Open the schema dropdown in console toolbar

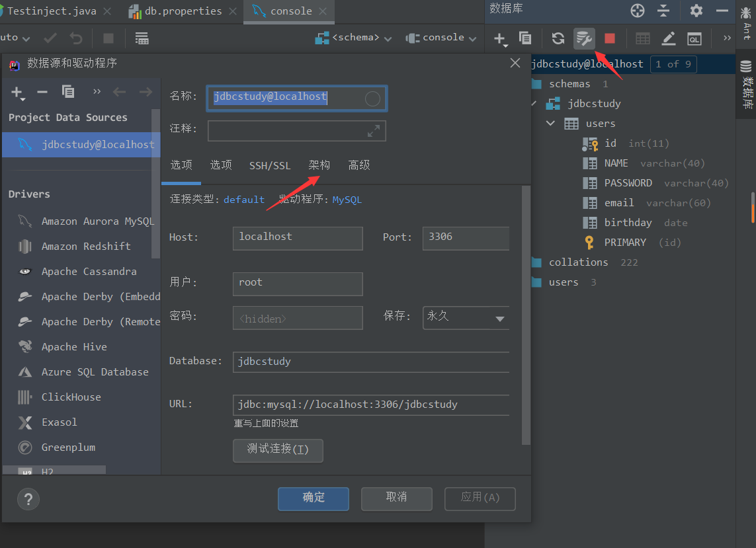353,38
